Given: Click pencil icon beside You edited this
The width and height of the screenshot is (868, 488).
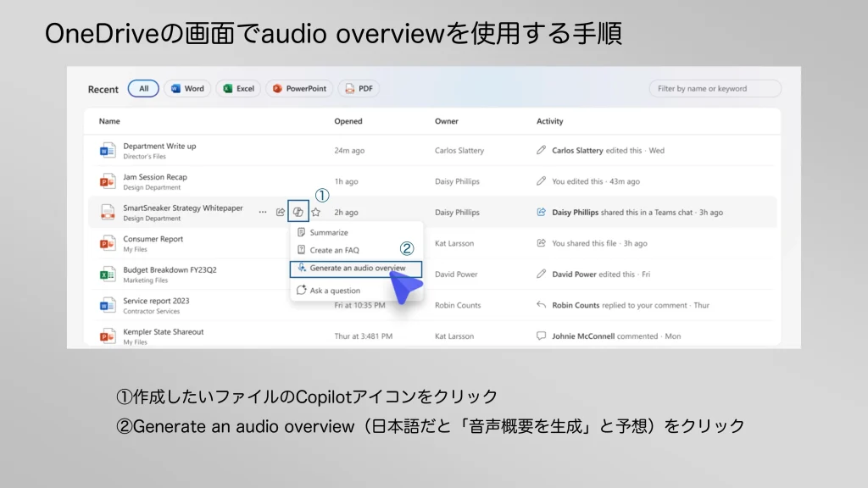Looking at the screenshot, I should coord(542,181).
